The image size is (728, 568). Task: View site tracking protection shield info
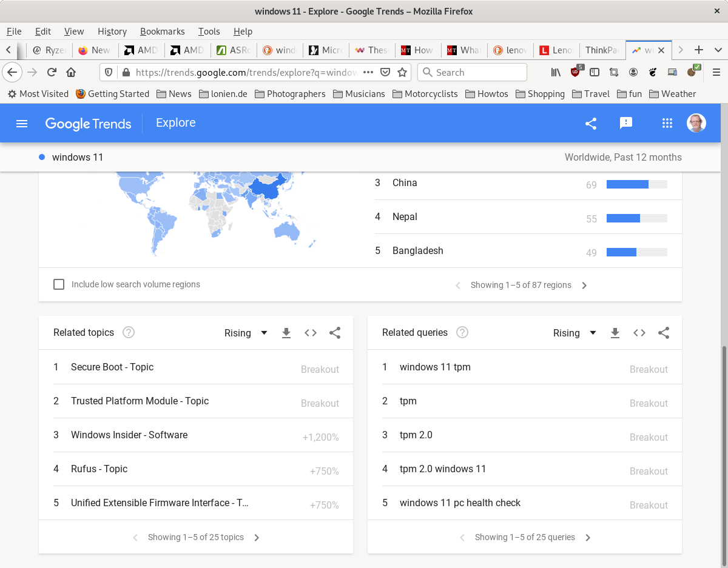[x=109, y=72]
